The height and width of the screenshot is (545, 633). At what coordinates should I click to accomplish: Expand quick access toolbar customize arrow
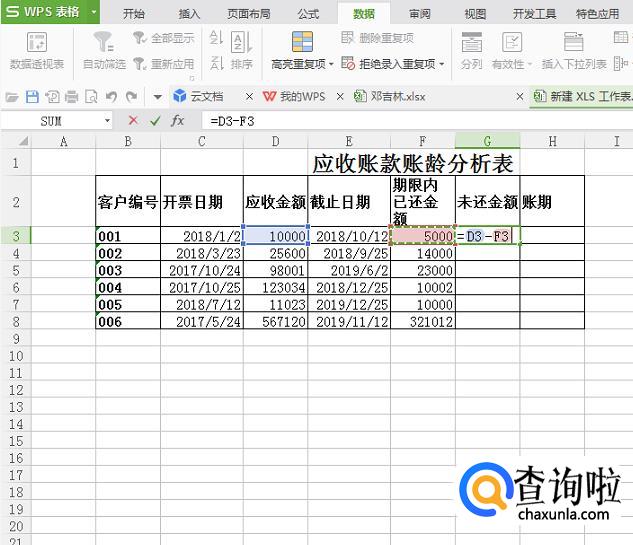157,97
